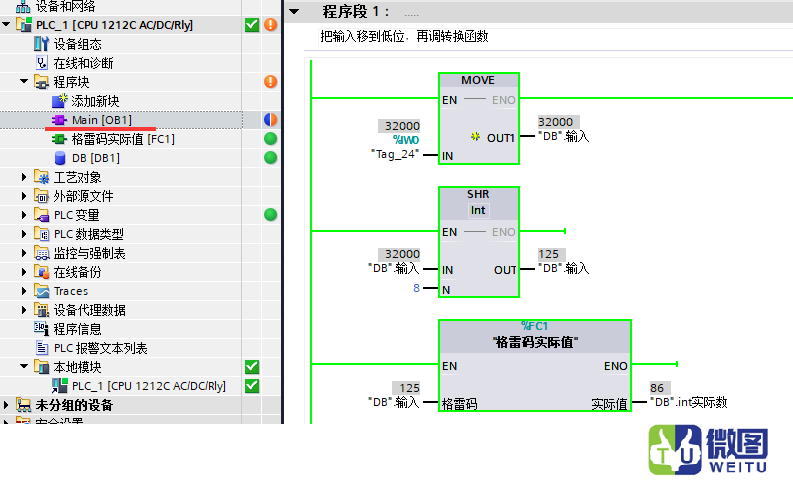
Task: Click the 程序信息 icon
Action: click(x=41, y=328)
